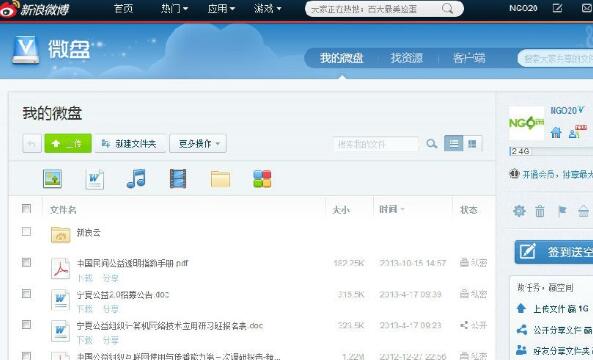Click the PDF file icon
The image size is (593, 360).
pos(61,268)
